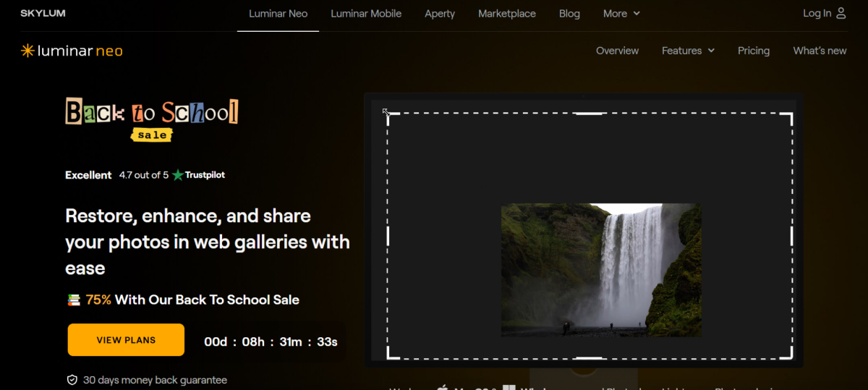Screen dimensions: 868x390
Task: Expand the Features dropdown
Action: [x=688, y=51]
